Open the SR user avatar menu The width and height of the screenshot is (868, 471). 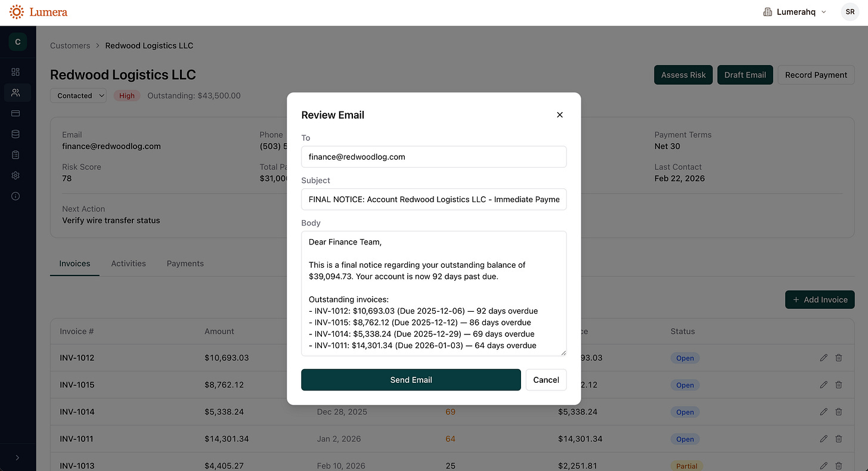[850, 12]
